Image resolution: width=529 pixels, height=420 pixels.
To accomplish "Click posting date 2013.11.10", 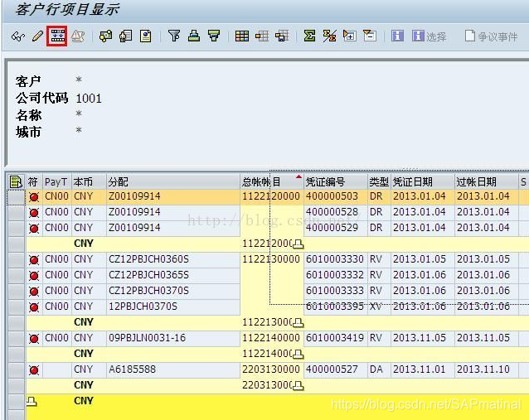I will tap(483, 369).
